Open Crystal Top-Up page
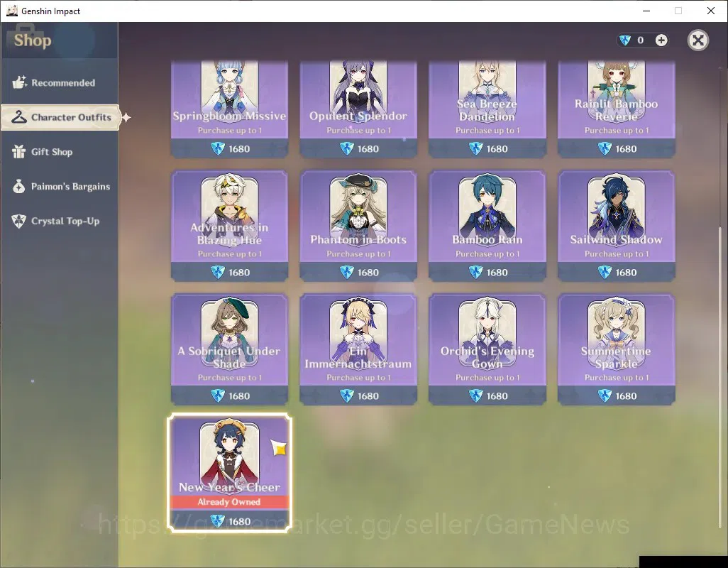Screen dimensions: 728x568 pyautogui.click(x=60, y=221)
